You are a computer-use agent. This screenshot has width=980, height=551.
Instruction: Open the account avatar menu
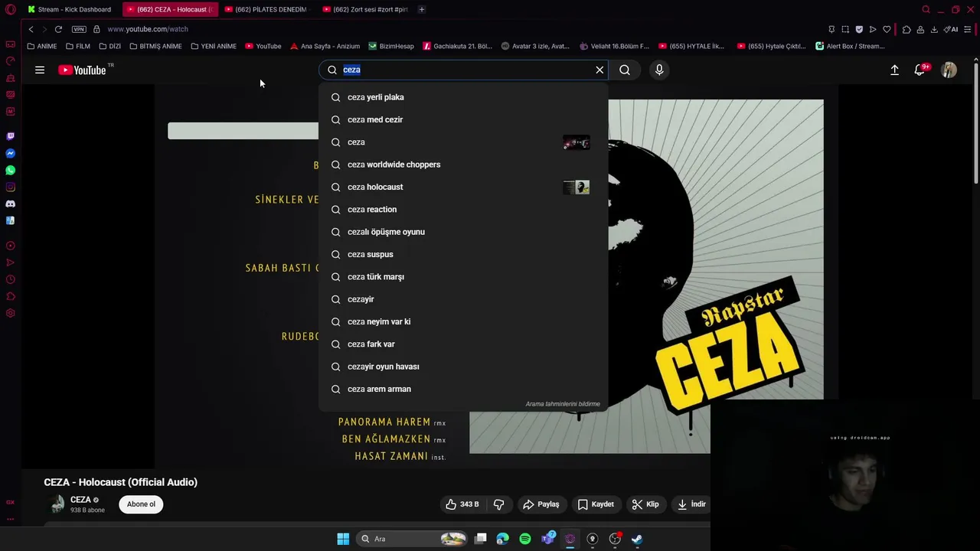coord(949,70)
